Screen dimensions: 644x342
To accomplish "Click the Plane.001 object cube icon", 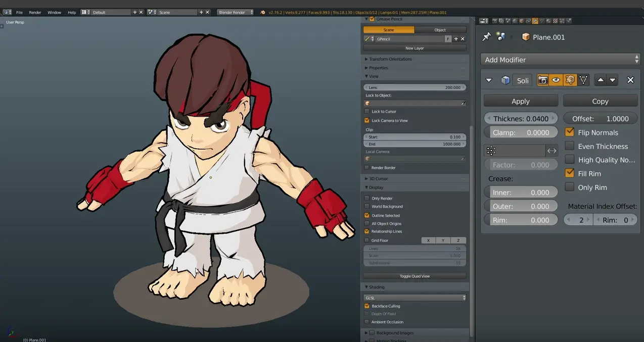I will click(x=526, y=37).
